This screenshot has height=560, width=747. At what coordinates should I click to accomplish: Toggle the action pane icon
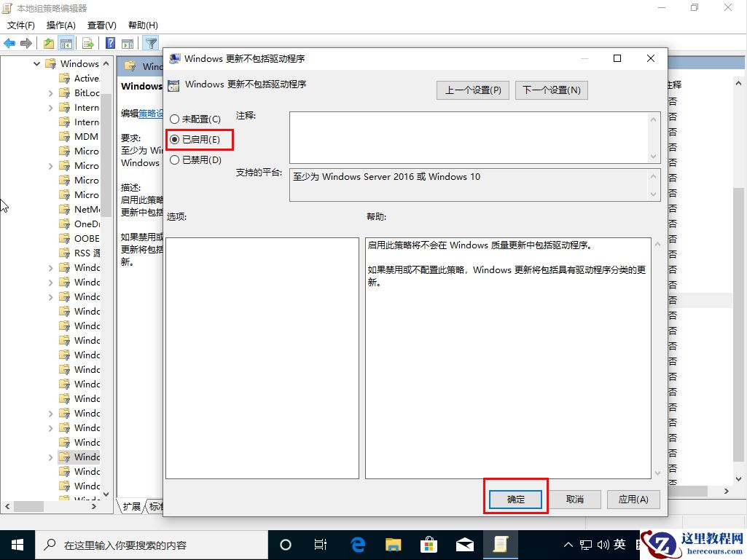[127, 43]
